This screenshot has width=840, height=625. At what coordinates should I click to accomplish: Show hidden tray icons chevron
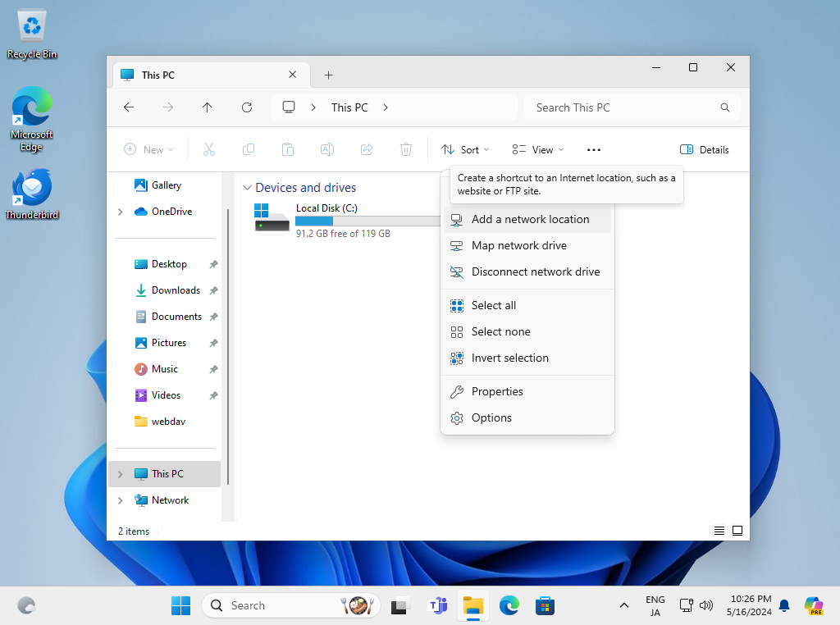tap(624, 605)
